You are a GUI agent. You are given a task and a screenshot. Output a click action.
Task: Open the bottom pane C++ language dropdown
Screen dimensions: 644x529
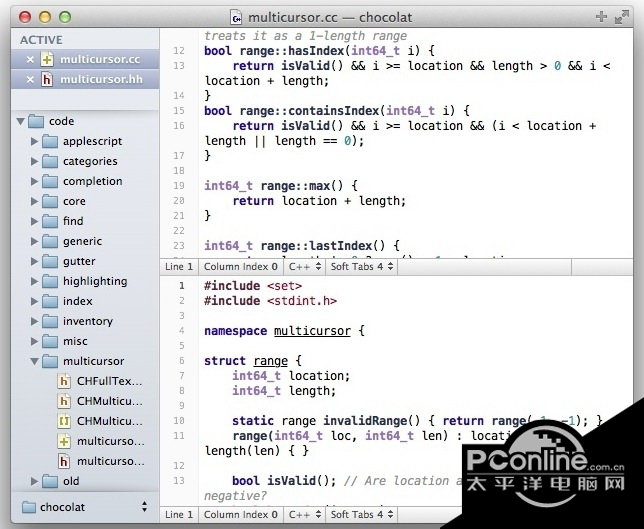(304, 515)
